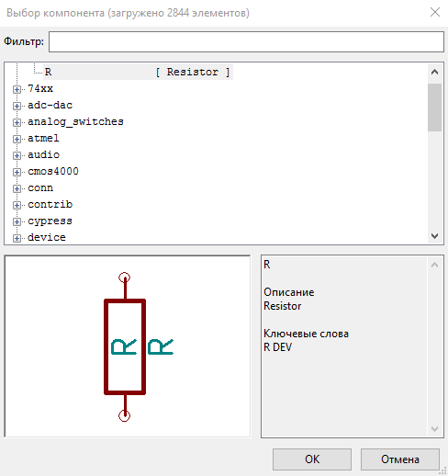Screen dimensions: 448x476
Task: Click the library list scrollbar thumb
Action: [434, 108]
